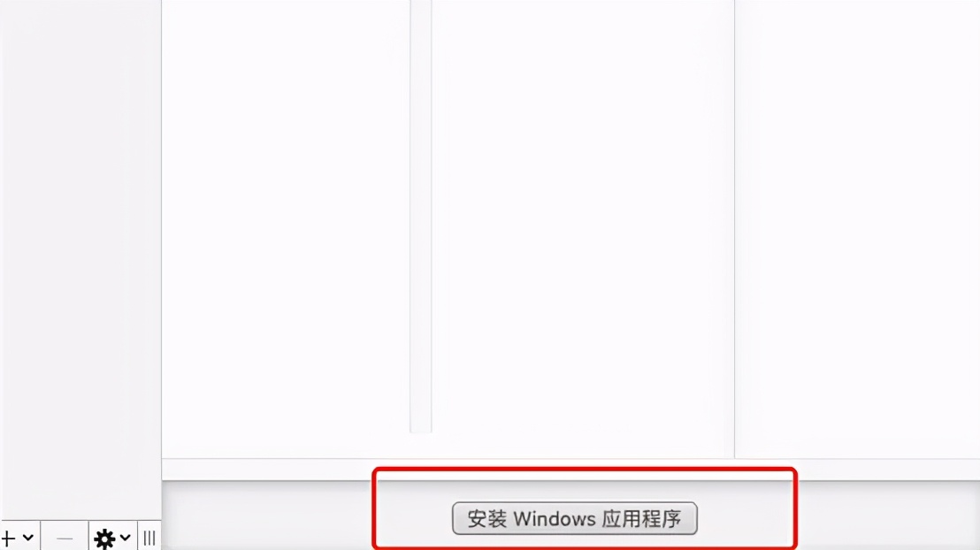Viewport: 980px width, 550px height.
Task: Click the bottom end of the middle scrollbar
Action: [x=421, y=425]
